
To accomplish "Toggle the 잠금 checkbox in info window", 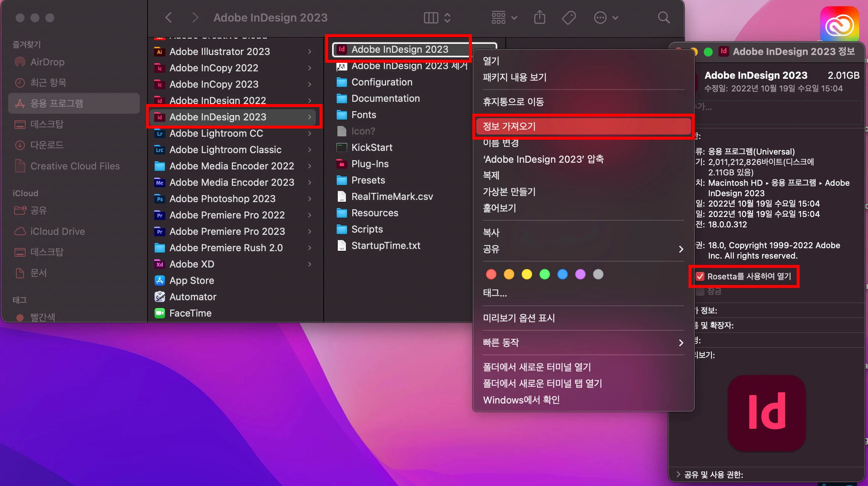I will [700, 291].
